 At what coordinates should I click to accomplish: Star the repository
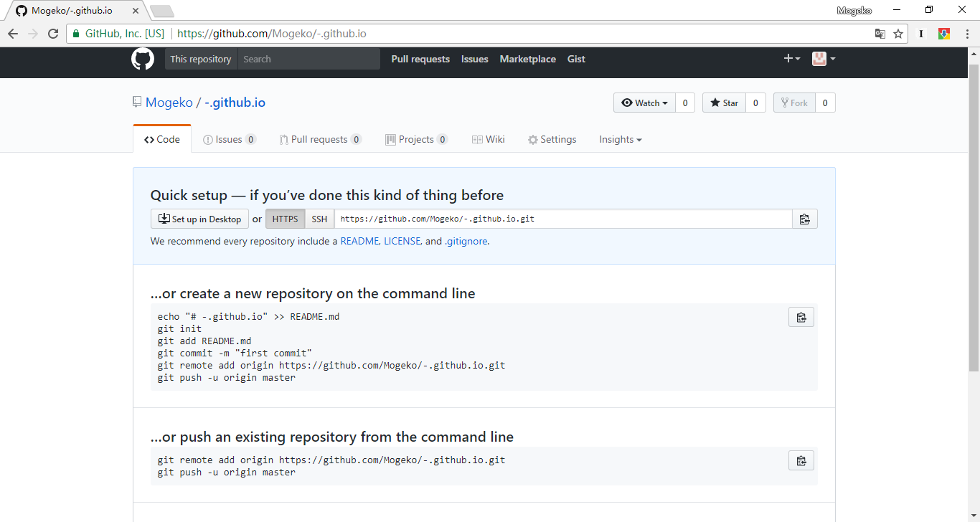tap(724, 103)
